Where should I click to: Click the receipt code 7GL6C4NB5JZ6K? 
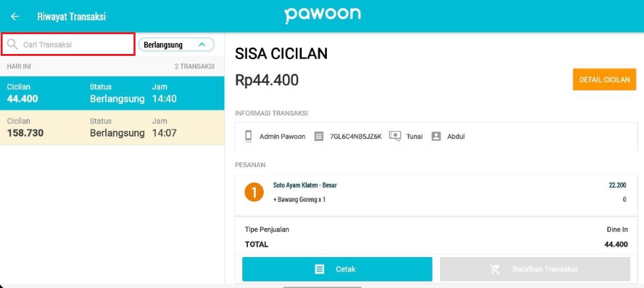click(x=356, y=137)
